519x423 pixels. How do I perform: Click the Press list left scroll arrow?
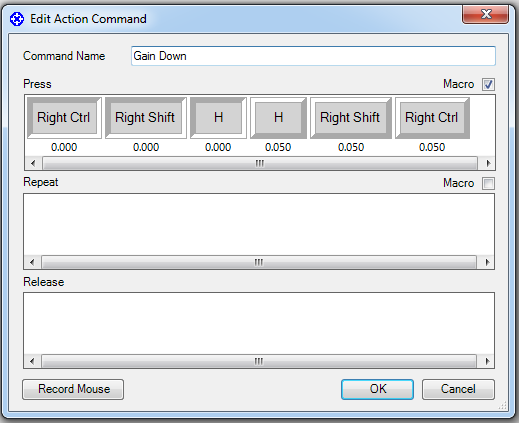33,163
